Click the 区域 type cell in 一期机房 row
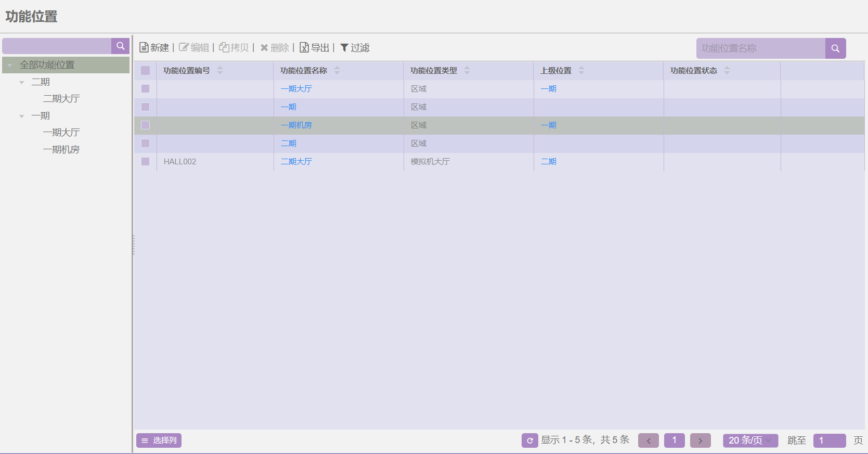Screen dimensions: 868x454 tap(419, 125)
